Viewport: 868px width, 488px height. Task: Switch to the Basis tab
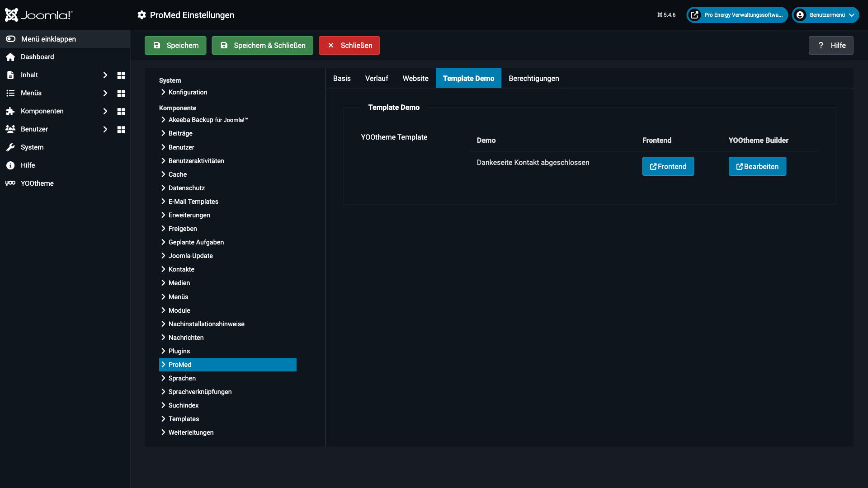tap(342, 78)
